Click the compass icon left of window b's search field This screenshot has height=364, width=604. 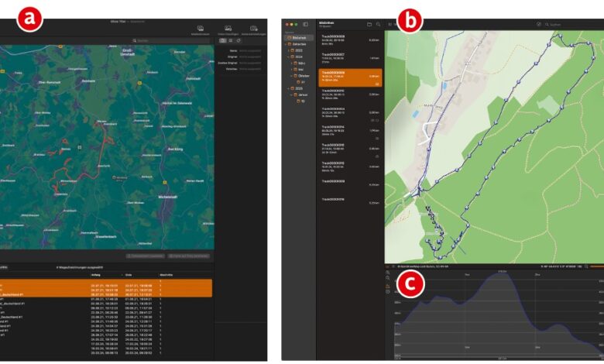pyautogui.click(x=538, y=24)
